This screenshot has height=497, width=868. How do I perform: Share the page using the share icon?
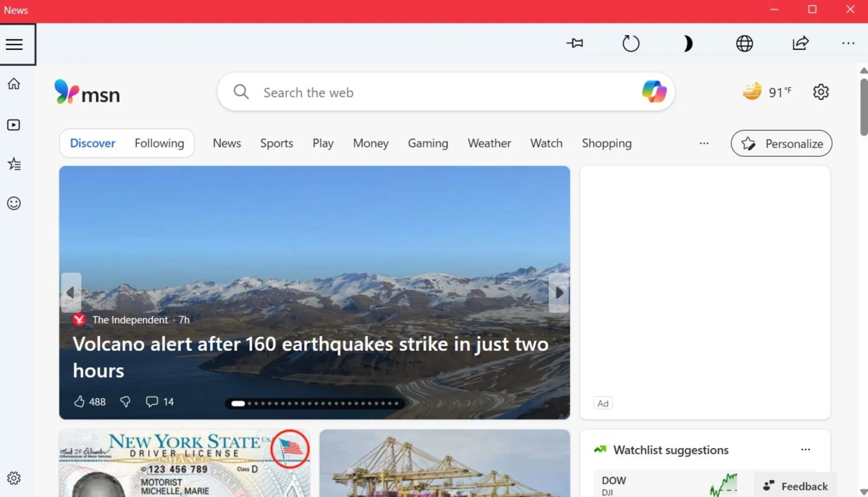[x=800, y=43]
